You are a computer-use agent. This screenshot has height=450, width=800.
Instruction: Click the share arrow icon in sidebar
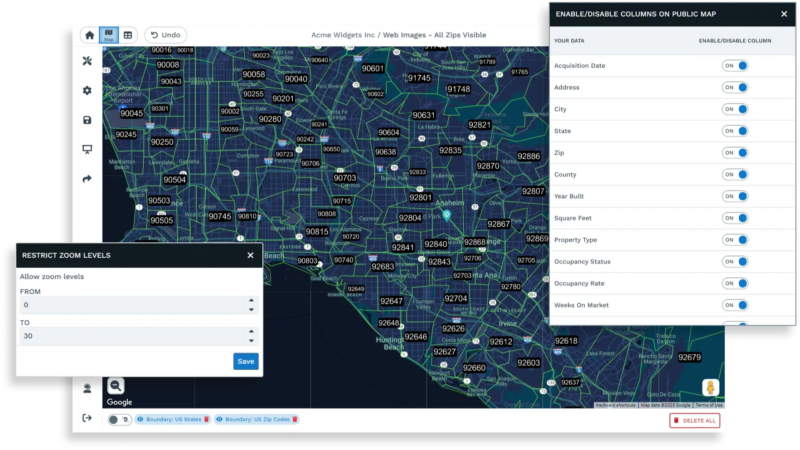click(87, 179)
